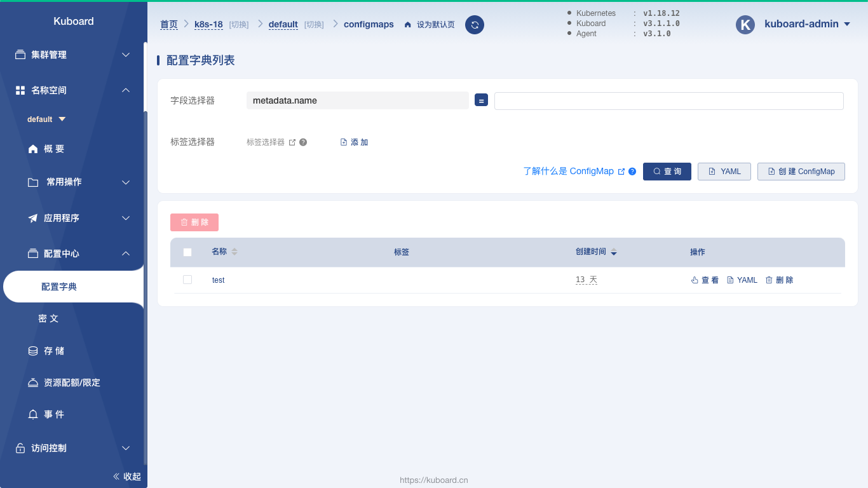Expand 集群管理 menu
The image size is (868, 488).
point(73,55)
